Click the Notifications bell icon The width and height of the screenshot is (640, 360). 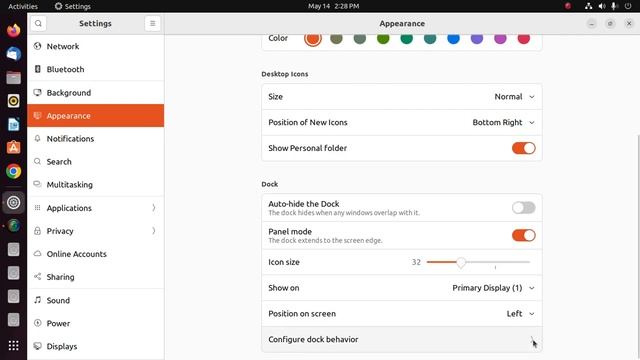[38, 138]
